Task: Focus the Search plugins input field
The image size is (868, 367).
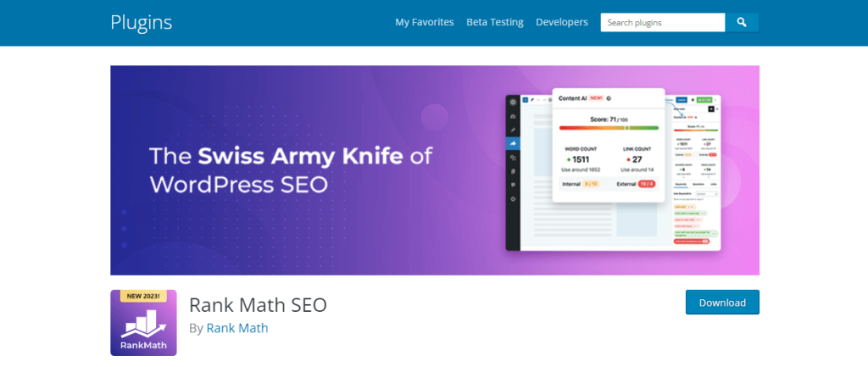Action: click(663, 23)
